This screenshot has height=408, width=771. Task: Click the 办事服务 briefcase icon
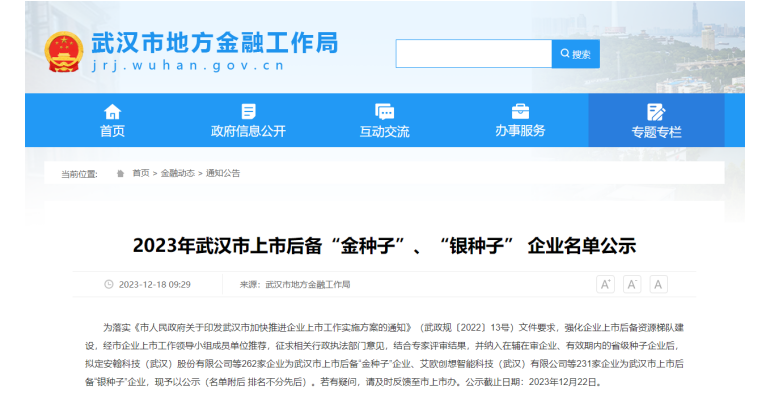tap(520, 111)
